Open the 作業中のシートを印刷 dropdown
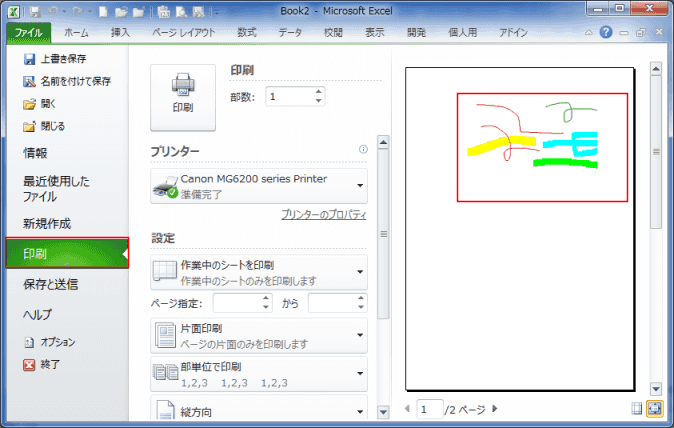Screen dimensions: 674x428 [x=259, y=272]
